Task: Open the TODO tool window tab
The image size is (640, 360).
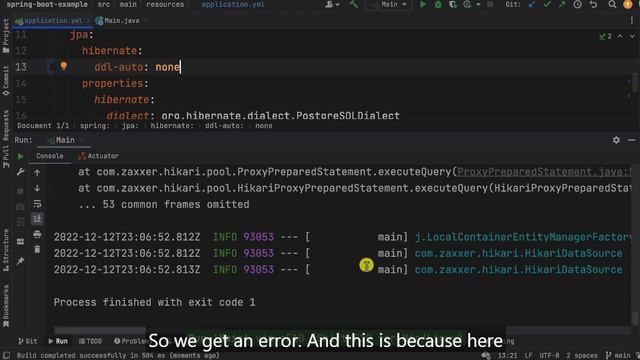Action: 90,341
